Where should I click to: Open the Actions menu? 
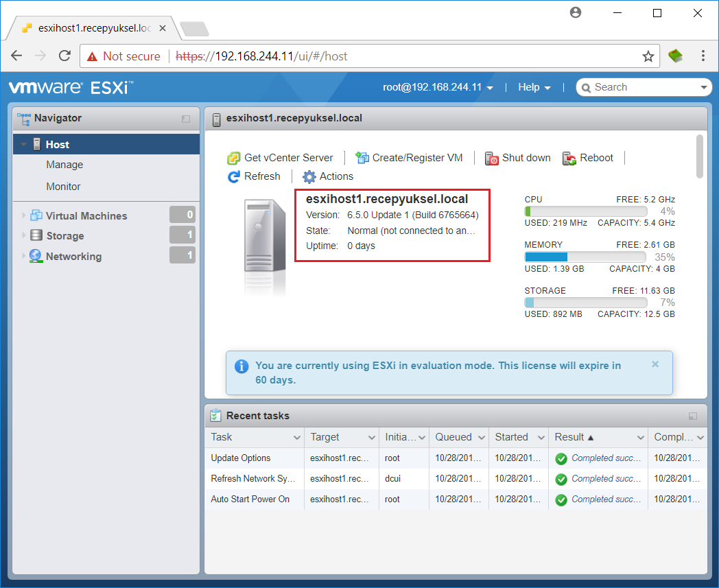(x=329, y=176)
